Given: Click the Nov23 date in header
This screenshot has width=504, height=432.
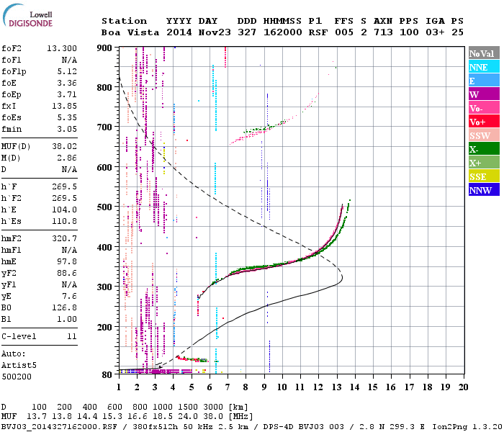Looking at the screenshot, I should 215,32.
